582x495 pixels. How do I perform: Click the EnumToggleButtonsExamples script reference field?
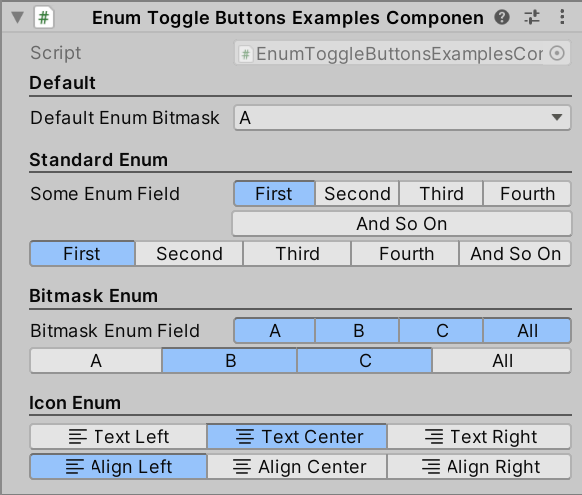[402, 53]
